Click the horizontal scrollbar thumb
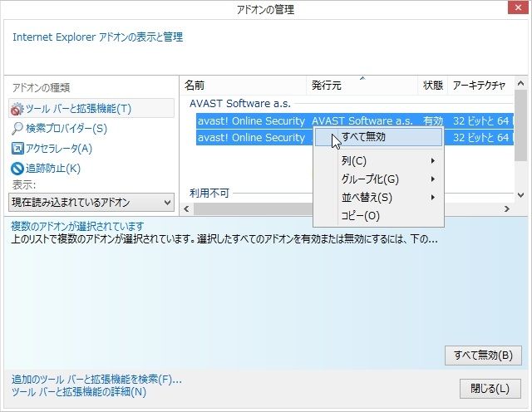Viewport: 532px width, 412px height. 253,208
